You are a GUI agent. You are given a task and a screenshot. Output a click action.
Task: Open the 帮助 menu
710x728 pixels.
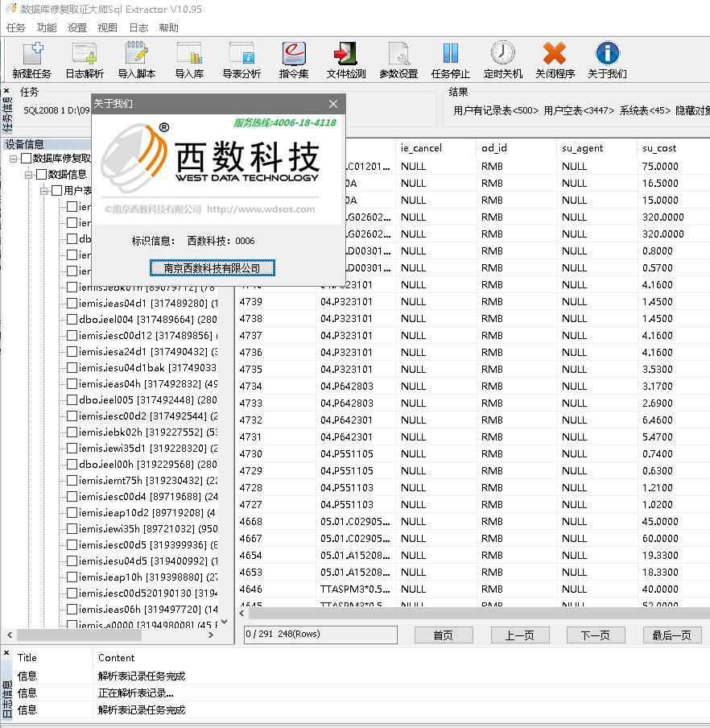tap(168, 28)
